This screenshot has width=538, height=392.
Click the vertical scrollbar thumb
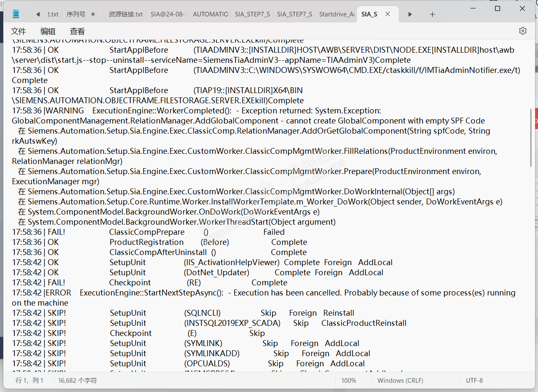pos(531,137)
